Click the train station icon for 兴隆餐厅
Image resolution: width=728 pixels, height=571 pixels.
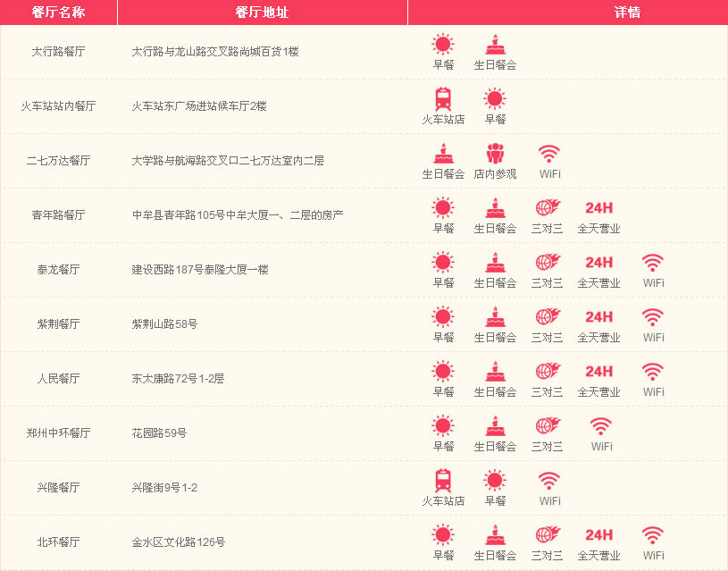443,481
